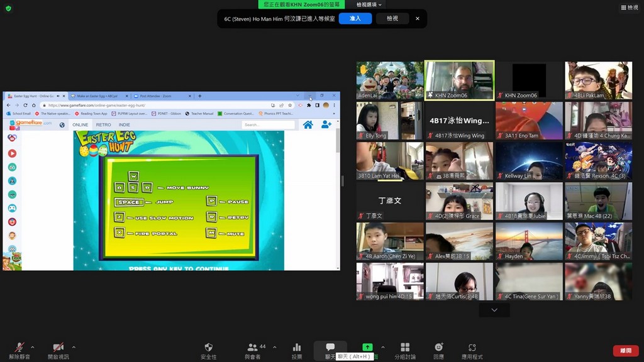Open PDNET - Gibbon bookmark
Image resolution: width=644 pixels, height=362 pixels.
(167, 113)
